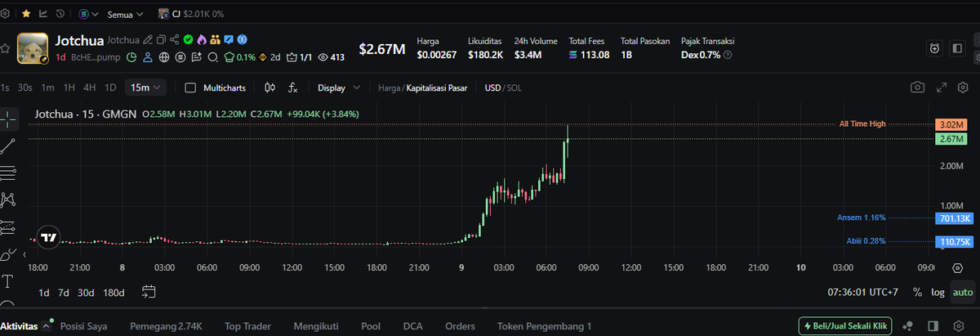
Task: Select the trend line drawing tool
Action: [x=8, y=146]
